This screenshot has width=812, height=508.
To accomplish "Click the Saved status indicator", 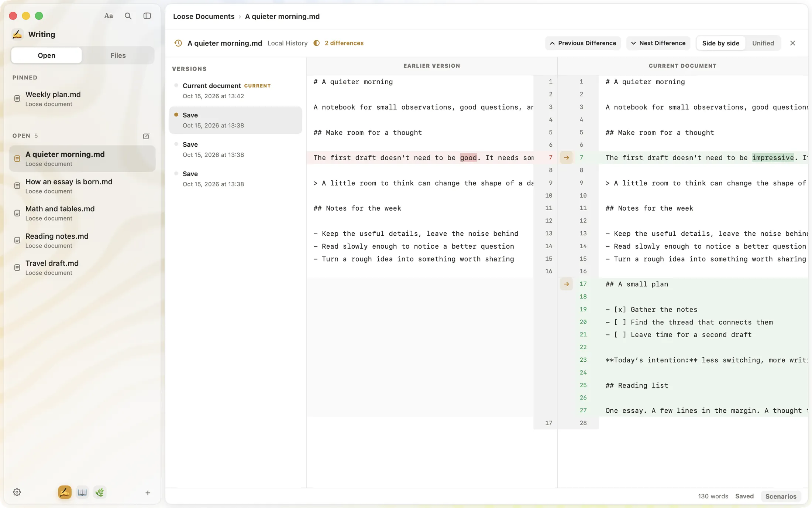I will click(744, 496).
